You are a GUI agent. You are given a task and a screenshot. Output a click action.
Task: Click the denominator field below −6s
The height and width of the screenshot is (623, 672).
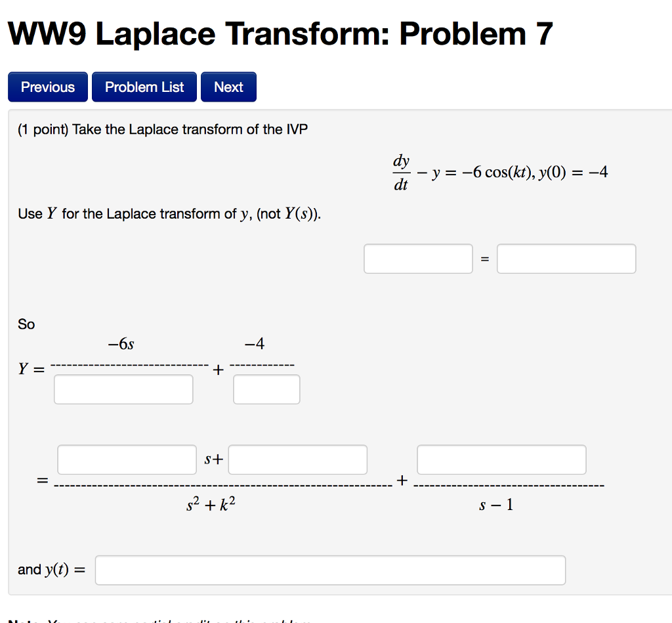[123, 389]
